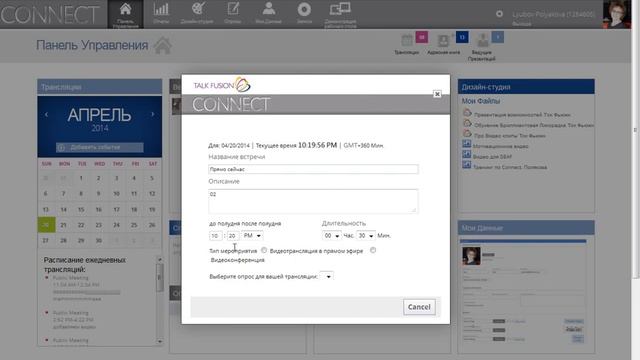Click the Описание text area
The image size is (640, 360).
tap(313, 201)
